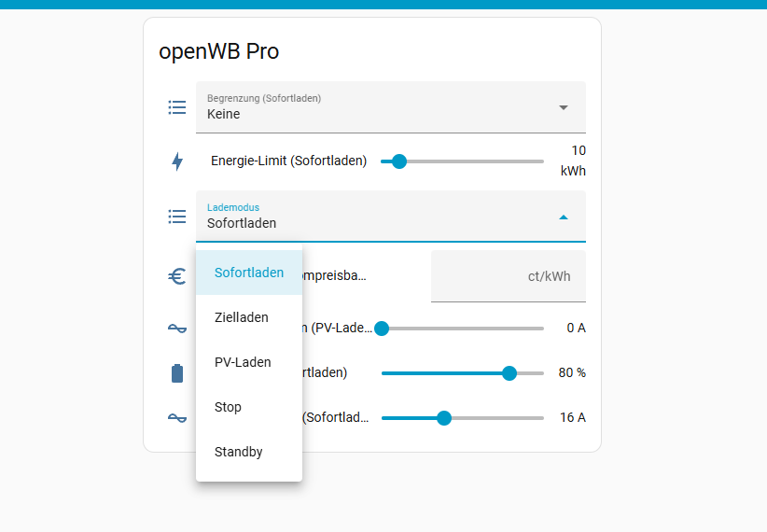Screen dimensions: 767x532
Task: Click the euro currency icon
Action: (x=177, y=276)
